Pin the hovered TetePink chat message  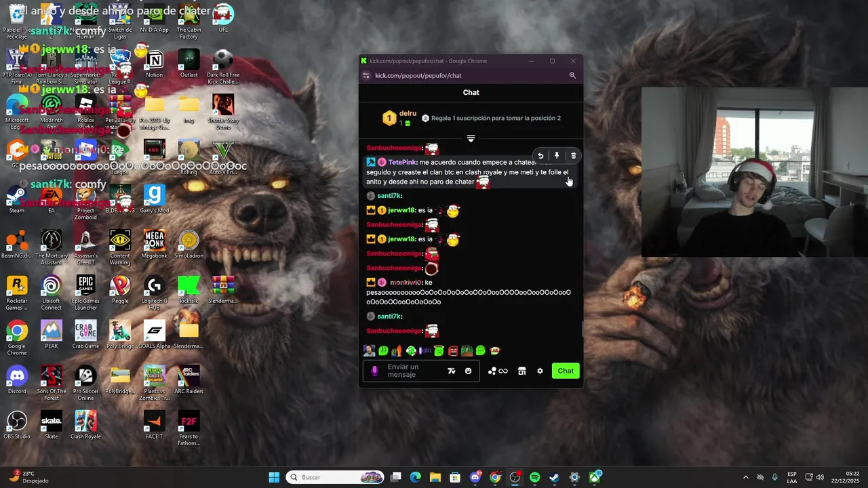click(x=557, y=156)
